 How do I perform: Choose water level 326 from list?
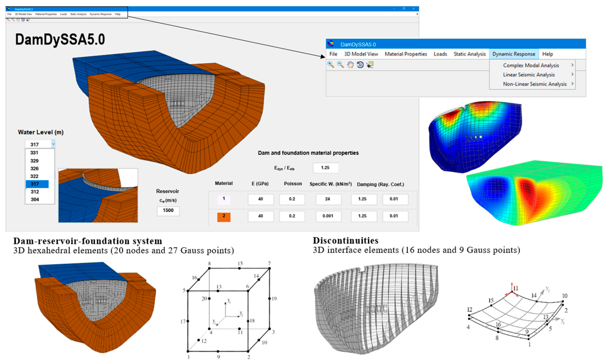click(34, 169)
